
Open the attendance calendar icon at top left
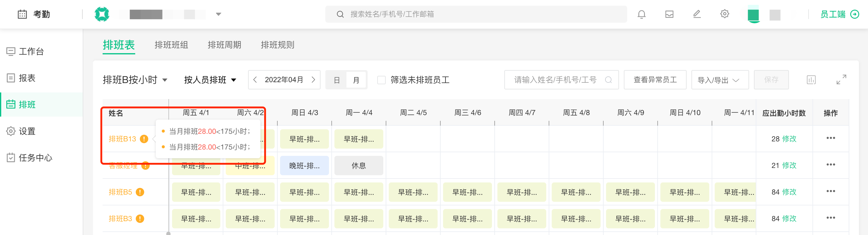click(22, 14)
